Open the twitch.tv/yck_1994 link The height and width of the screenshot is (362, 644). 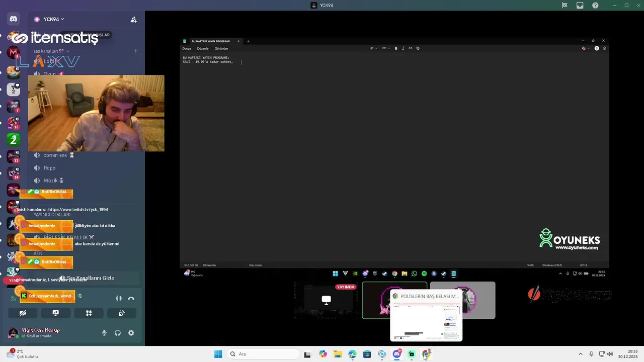tap(78, 209)
